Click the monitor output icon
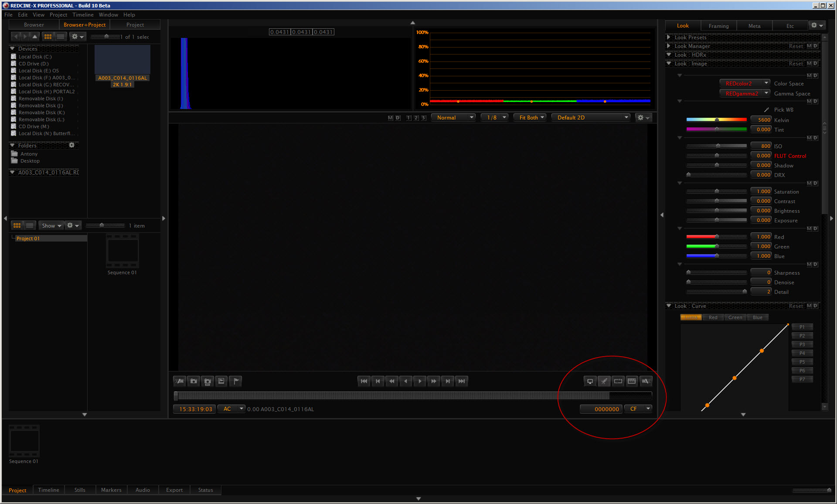The image size is (837, 504). [590, 381]
